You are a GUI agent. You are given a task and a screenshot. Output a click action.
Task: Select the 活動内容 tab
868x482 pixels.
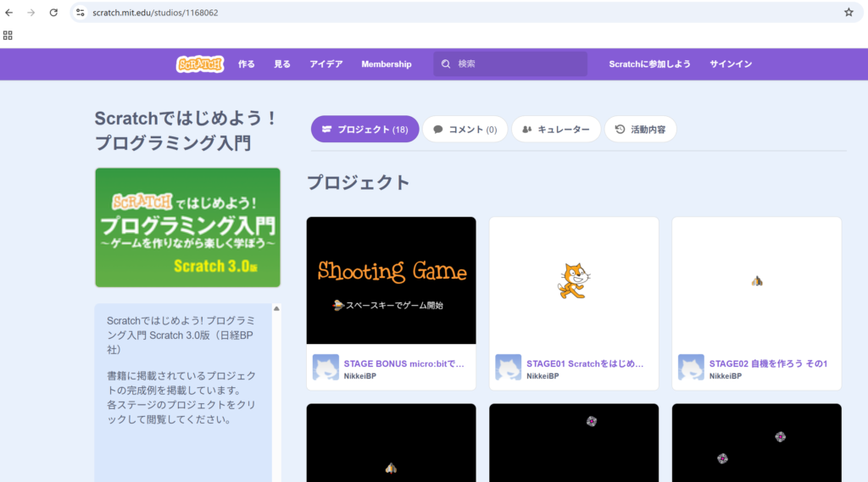(640, 130)
